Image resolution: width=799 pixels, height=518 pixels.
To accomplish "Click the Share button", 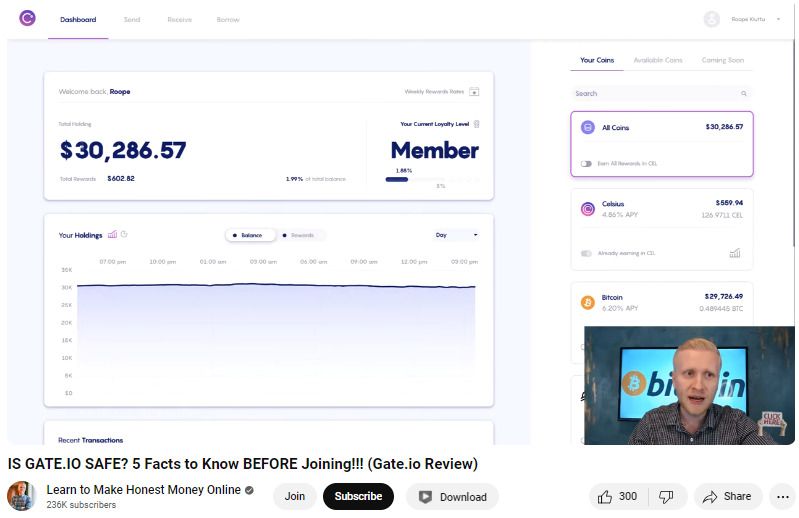I will (x=728, y=496).
